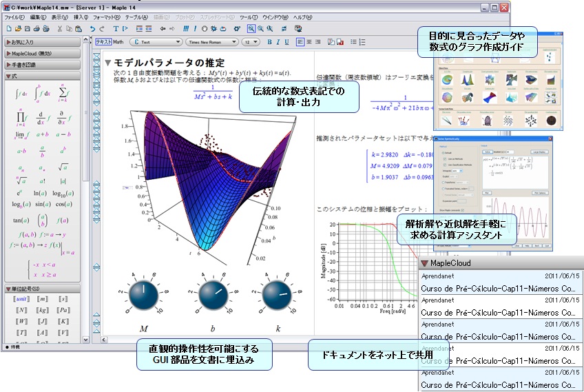Restart the Maple server with the restart icon
The width and height of the screenshot is (584, 392).
223,29
